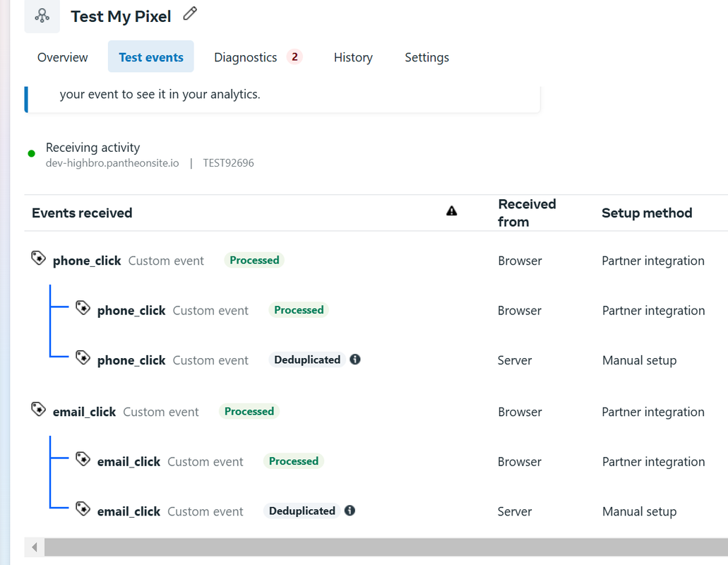
Task: Open the History tab
Action: (353, 57)
